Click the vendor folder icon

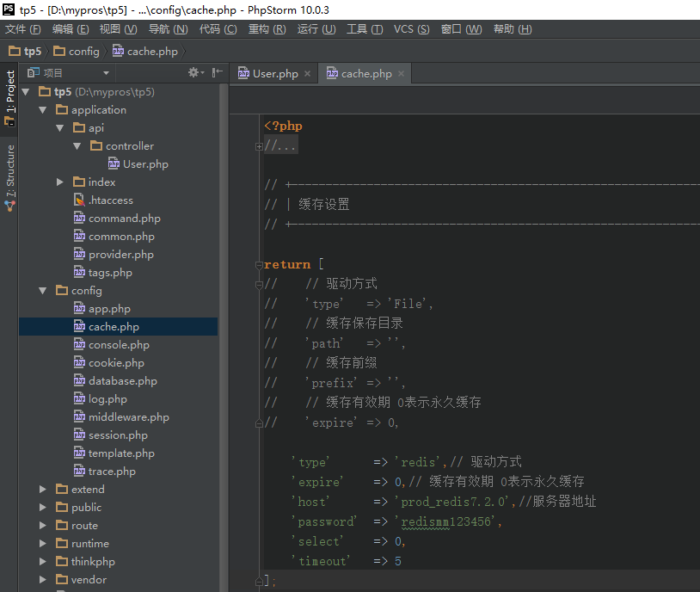62,579
